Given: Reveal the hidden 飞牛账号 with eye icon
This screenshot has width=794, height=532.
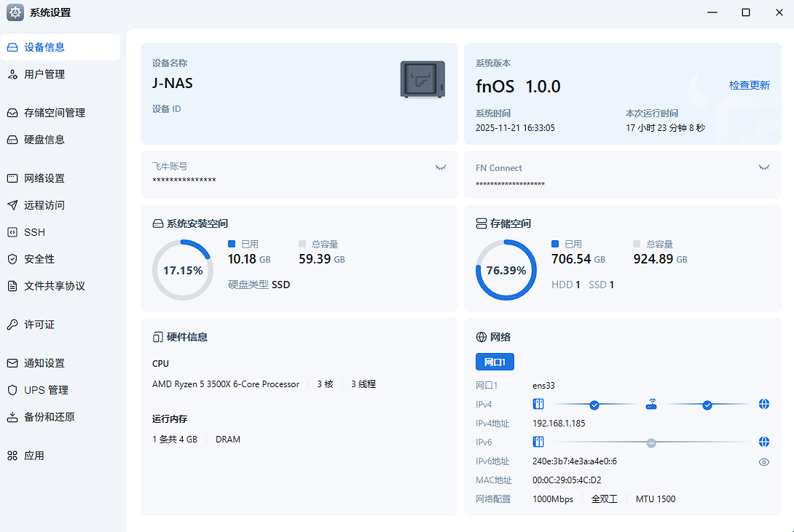Looking at the screenshot, I should tap(440, 167).
